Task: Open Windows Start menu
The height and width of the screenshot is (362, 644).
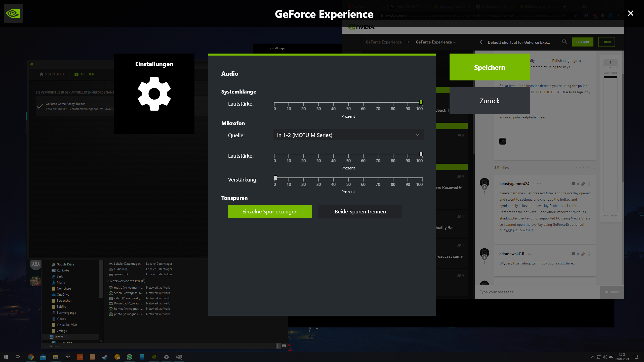Action: coord(6,357)
